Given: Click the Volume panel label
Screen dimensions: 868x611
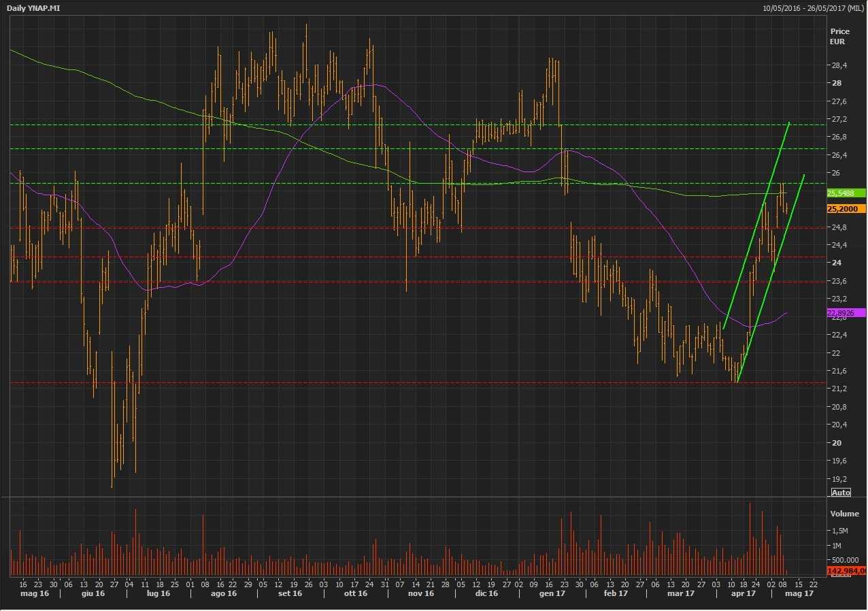Looking at the screenshot, I should coord(844,513).
